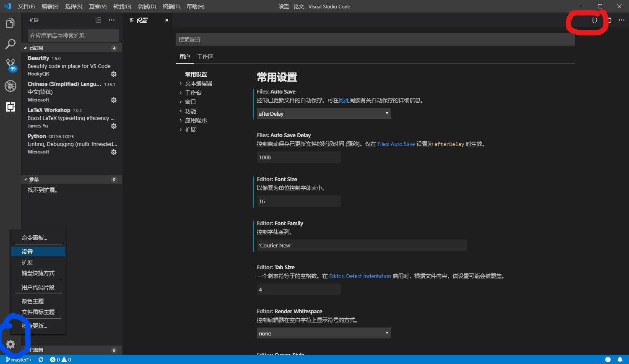This screenshot has width=629, height=364.
Task: Open the Search view in activity bar
Action: [x=10, y=44]
